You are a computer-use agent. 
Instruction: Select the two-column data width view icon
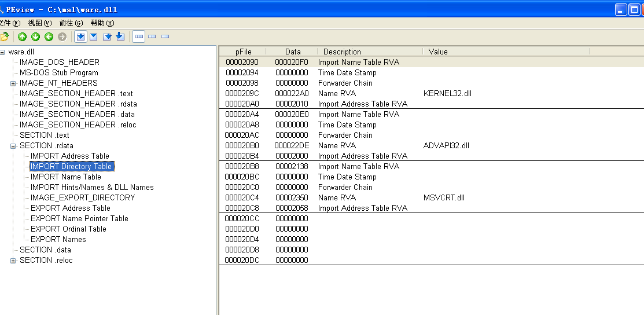(152, 36)
